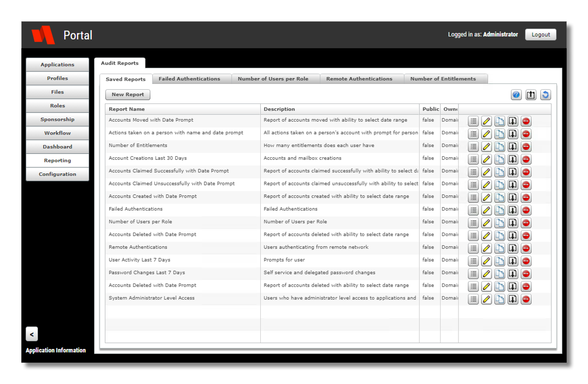Viewport: 588px width, 384px height.
Task: Switch to the Failed Authentications tab
Action: pyautogui.click(x=191, y=78)
